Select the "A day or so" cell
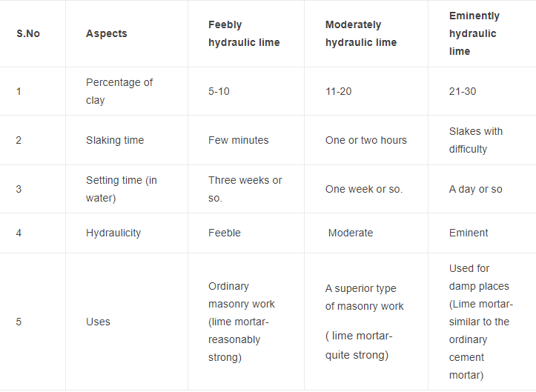This screenshot has height=392, width=536. coord(475,189)
